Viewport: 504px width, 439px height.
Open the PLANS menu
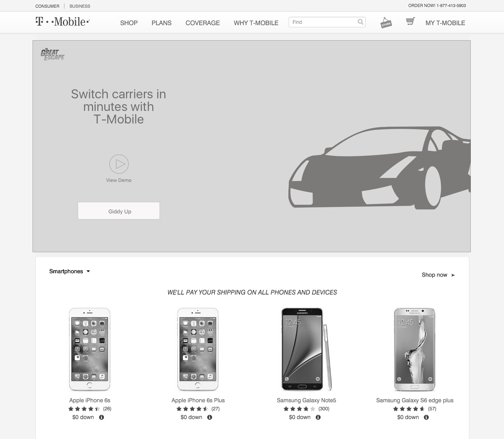tap(161, 23)
